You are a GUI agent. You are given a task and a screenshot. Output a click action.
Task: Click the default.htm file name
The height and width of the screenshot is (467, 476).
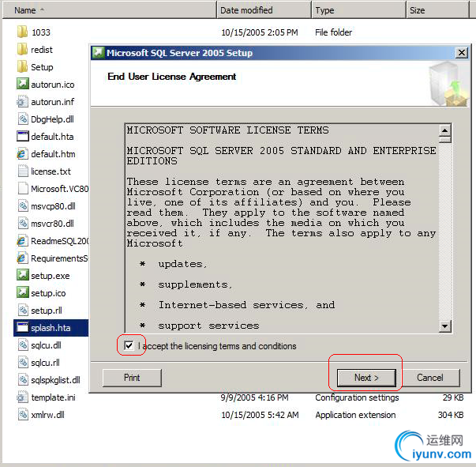[53, 154]
